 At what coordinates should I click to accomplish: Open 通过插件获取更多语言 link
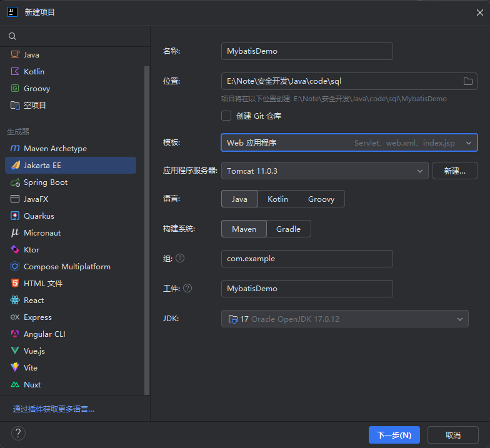[x=54, y=409]
